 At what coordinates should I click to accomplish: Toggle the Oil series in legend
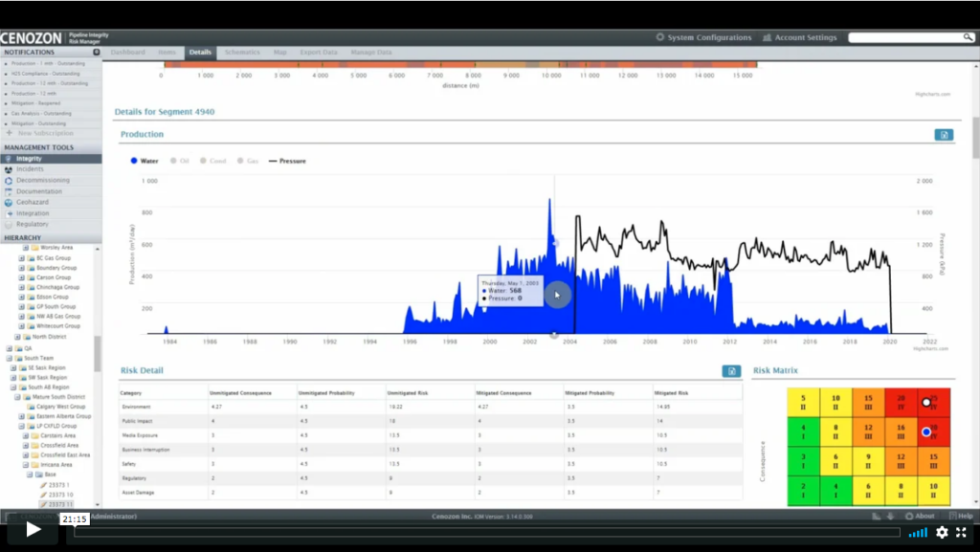(180, 161)
